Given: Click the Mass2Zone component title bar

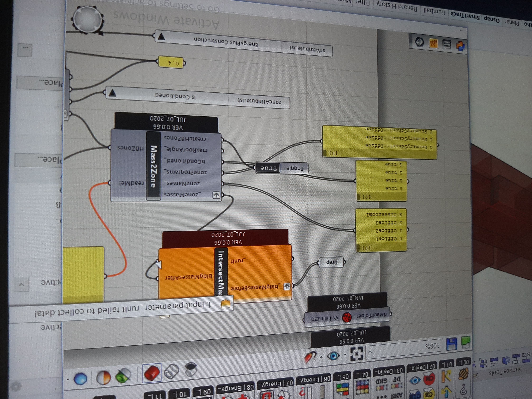Looking at the screenshot, I should pyautogui.click(x=153, y=166).
